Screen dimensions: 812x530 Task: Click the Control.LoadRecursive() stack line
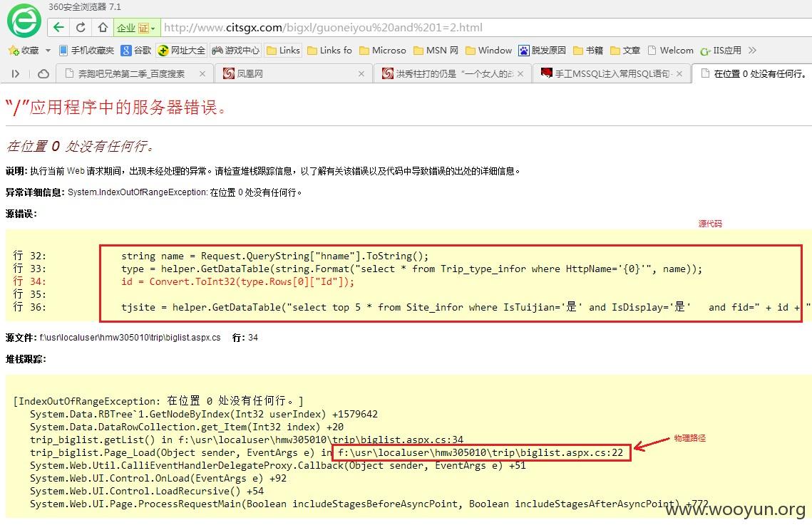click(x=147, y=492)
